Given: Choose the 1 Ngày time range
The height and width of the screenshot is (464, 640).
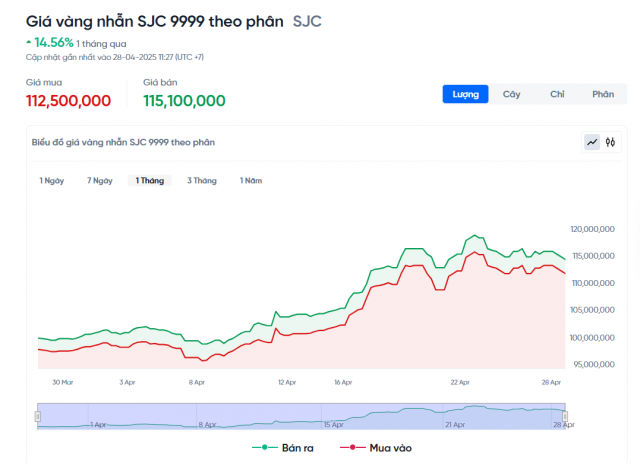Looking at the screenshot, I should [52, 180].
